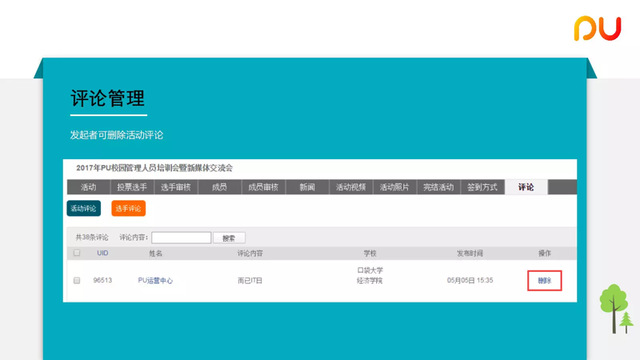The image size is (640, 360).
Task: Select the 成员 tab
Action: coord(220,187)
